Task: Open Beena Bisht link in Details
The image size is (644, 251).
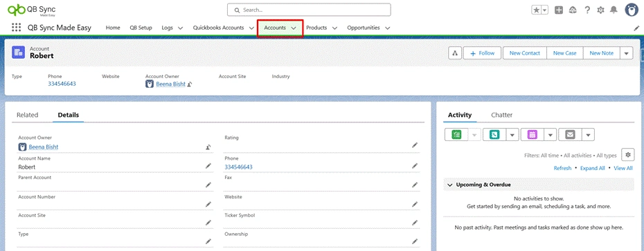Action: tap(44, 147)
